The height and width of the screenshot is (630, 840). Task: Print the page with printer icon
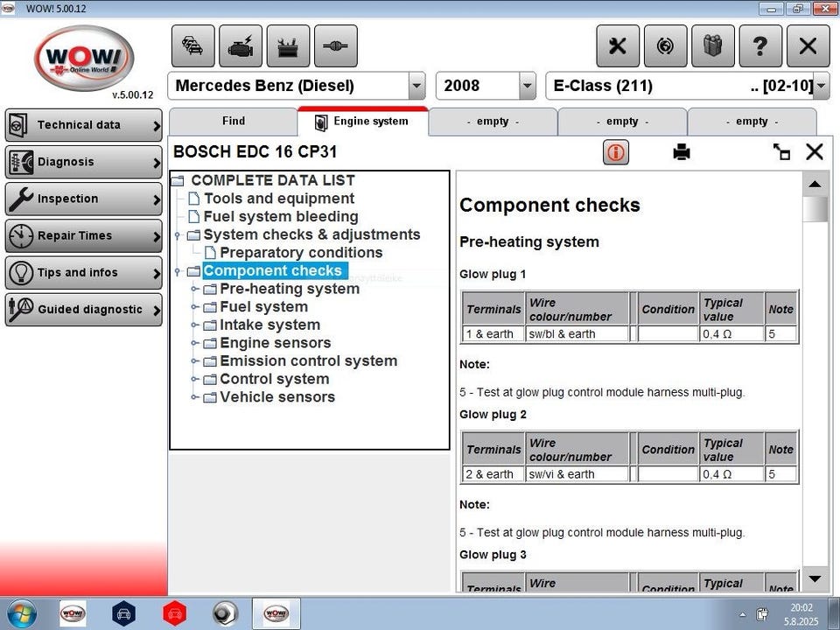point(682,152)
